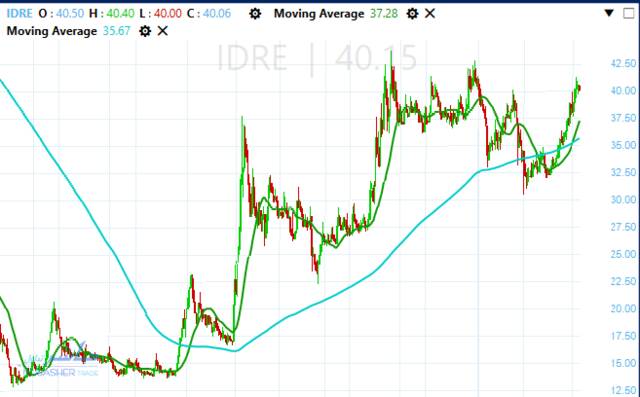The height and width of the screenshot is (397, 640).
Task: Click the 22.50 price axis label
Action: pyautogui.click(x=623, y=282)
